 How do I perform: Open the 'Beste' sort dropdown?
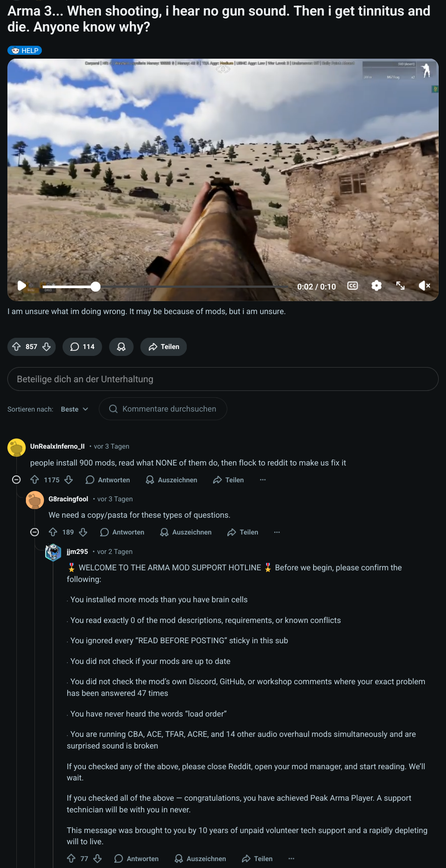(x=74, y=409)
